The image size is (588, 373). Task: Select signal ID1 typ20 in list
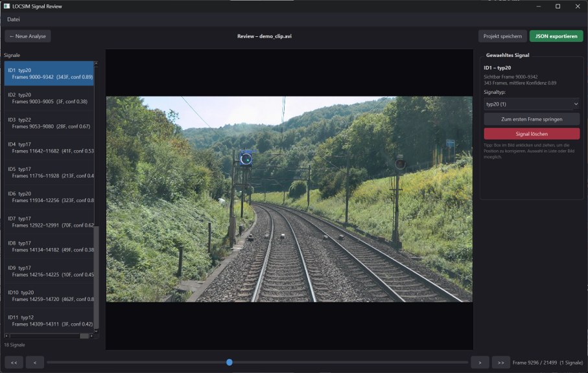coord(49,73)
